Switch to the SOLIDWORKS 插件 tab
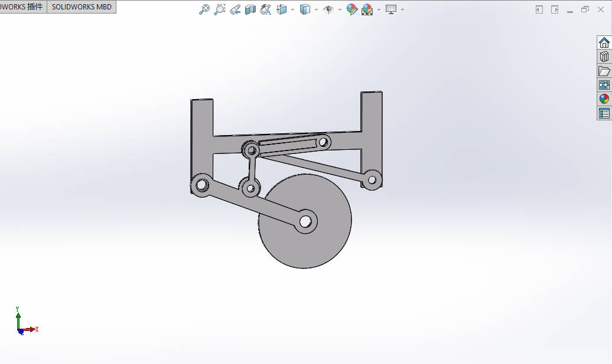Image resolution: width=612 pixels, height=364 pixels. (22, 7)
